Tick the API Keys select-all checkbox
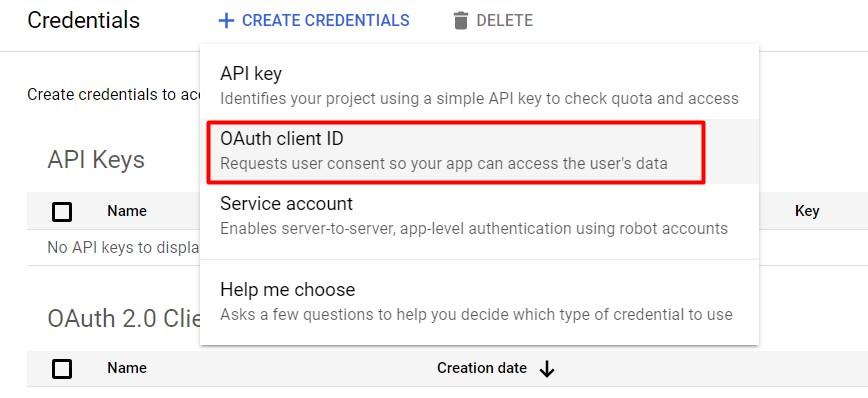This screenshot has width=868, height=398. tap(62, 211)
